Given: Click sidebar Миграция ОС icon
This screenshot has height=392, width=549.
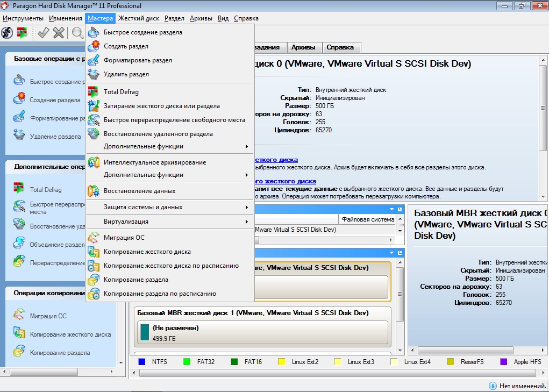Looking at the screenshot, I should click(x=19, y=315).
